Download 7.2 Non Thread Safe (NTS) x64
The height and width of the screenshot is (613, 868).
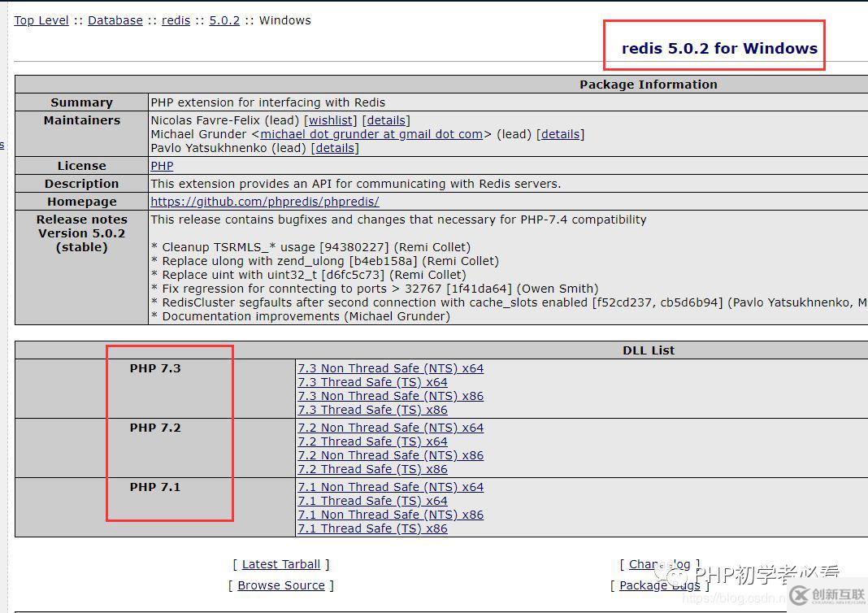[x=391, y=428]
